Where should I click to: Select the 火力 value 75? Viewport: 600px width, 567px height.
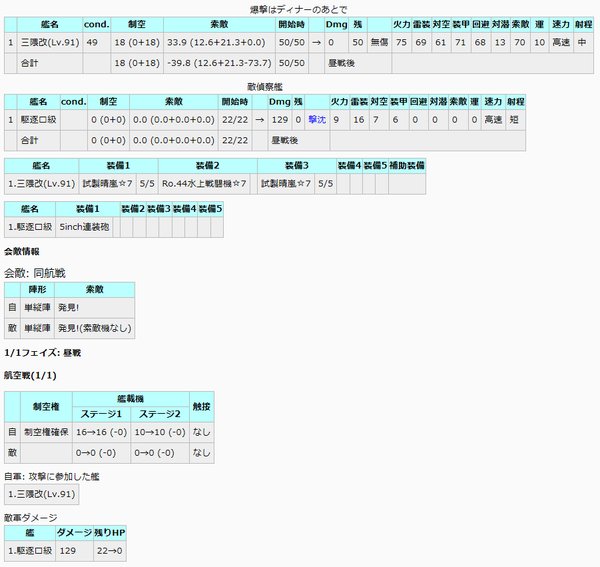tap(401, 42)
